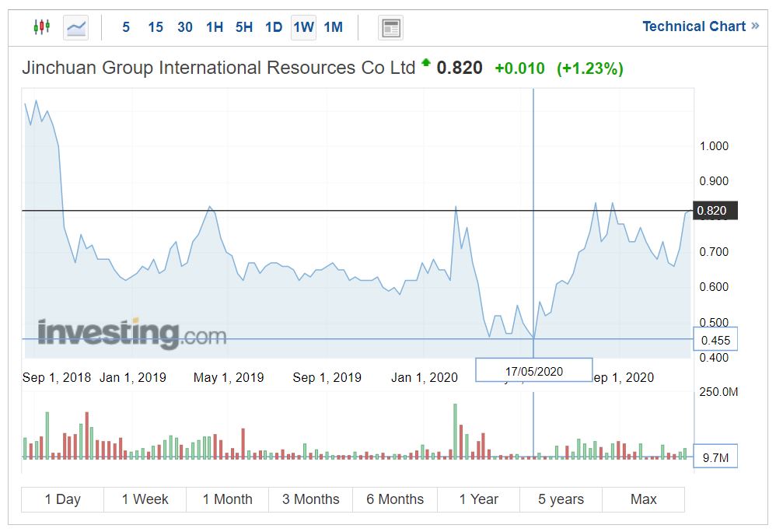Click the +1.23% change percentage
This screenshot has height=532, width=776.
tap(590, 68)
